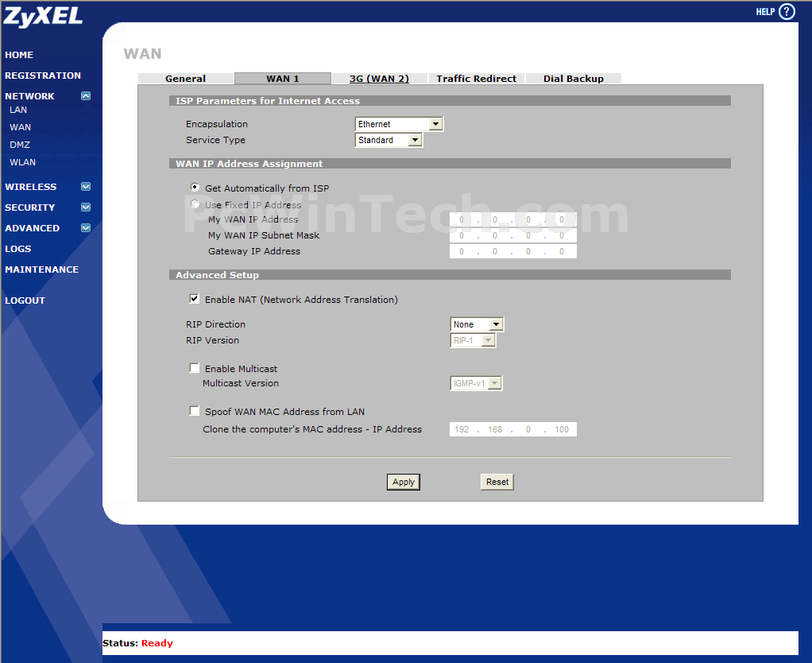Screen dimensions: 812x663
Task: Click LOGOUT in sidebar
Action: coord(25,301)
